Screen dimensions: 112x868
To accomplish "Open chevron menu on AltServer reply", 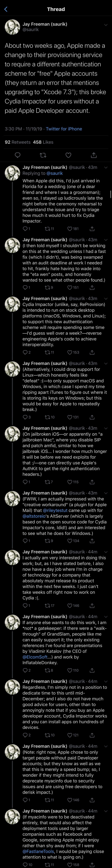I will click(106, 493).
